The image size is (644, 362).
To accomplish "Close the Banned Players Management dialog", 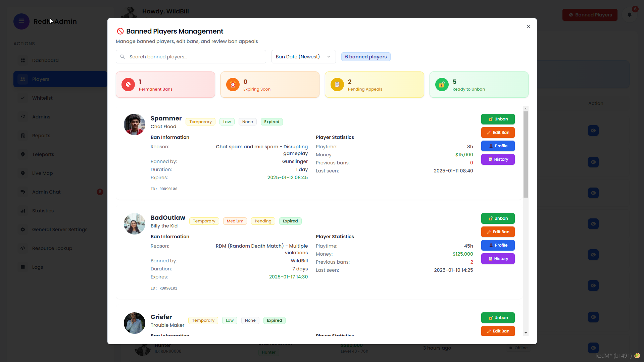I will [529, 27].
